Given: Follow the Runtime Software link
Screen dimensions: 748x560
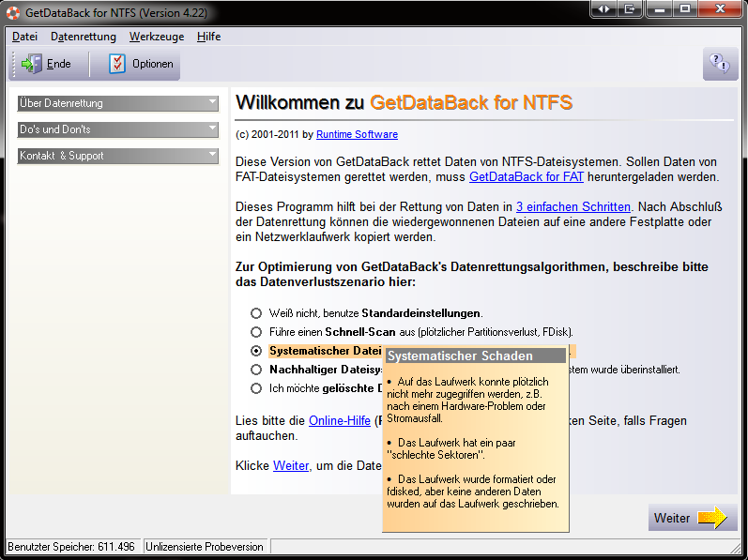Looking at the screenshot, I should [357, 134].
